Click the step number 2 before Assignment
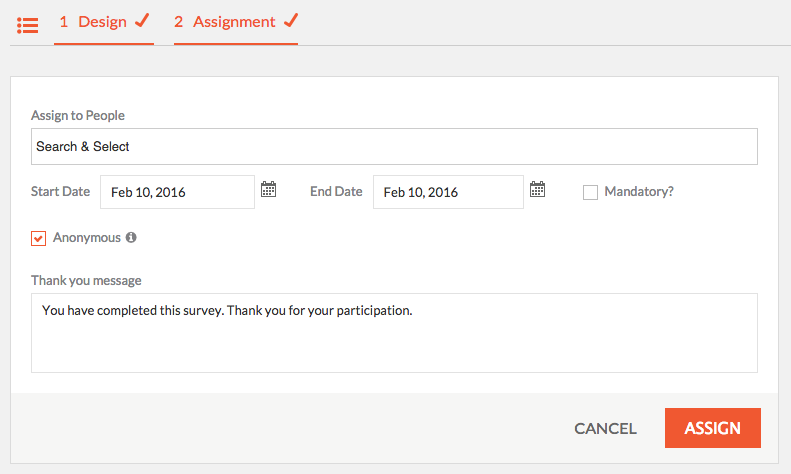791x474 pixels. (x=179, y=22)
